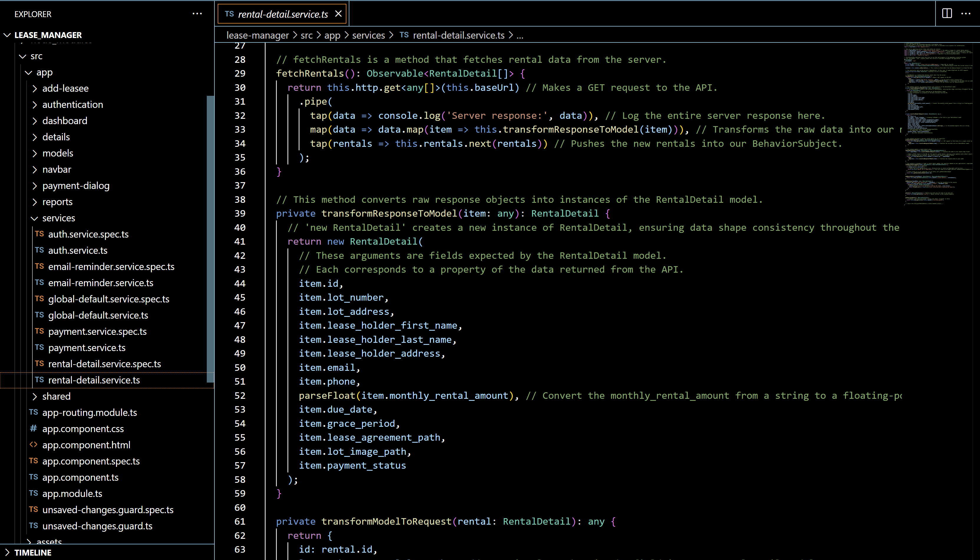Click the EXPLORER panel title
980x560 pixels.
click(33, 14)
